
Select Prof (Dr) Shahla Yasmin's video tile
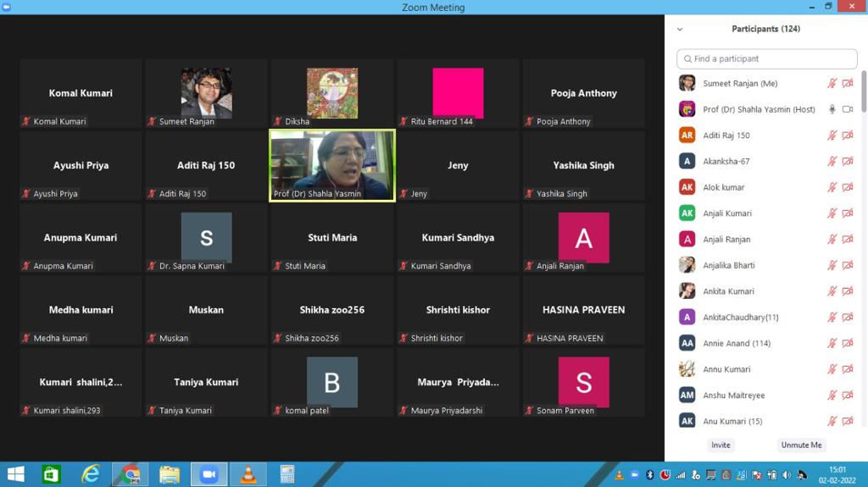pyautogui.click(x=332, y=165)
